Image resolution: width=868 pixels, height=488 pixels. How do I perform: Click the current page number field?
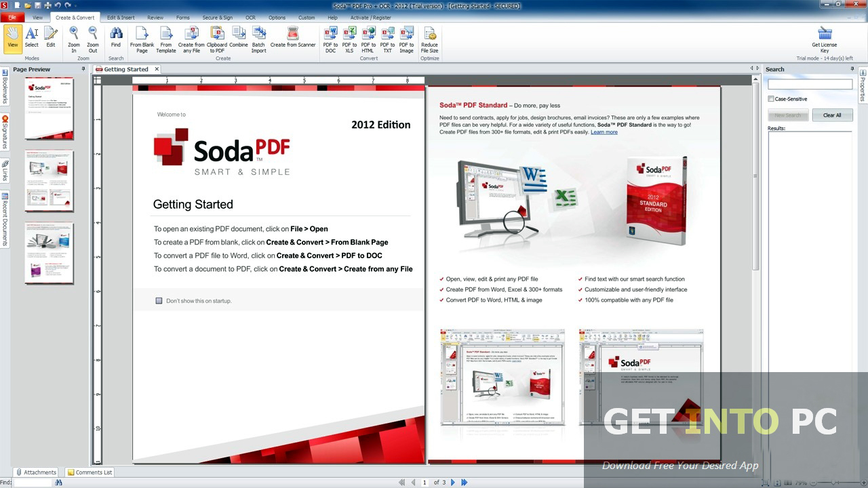point(425,483)
